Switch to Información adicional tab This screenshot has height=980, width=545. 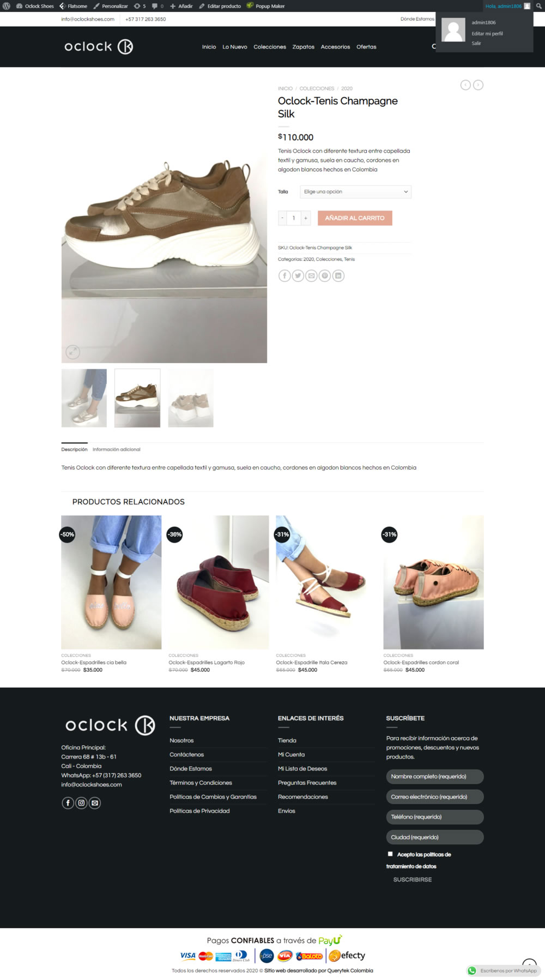(x=117, y=449)
